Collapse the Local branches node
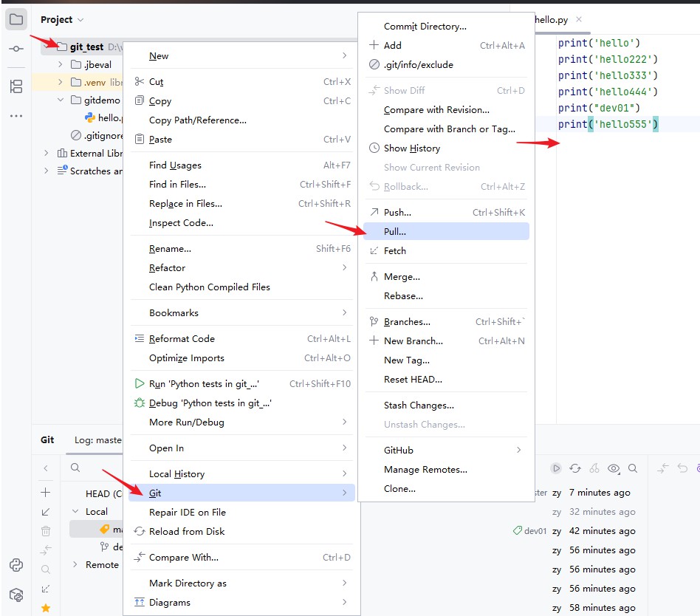Image resolution: width=700 pixels, height=616 pixels. [75, 511]
